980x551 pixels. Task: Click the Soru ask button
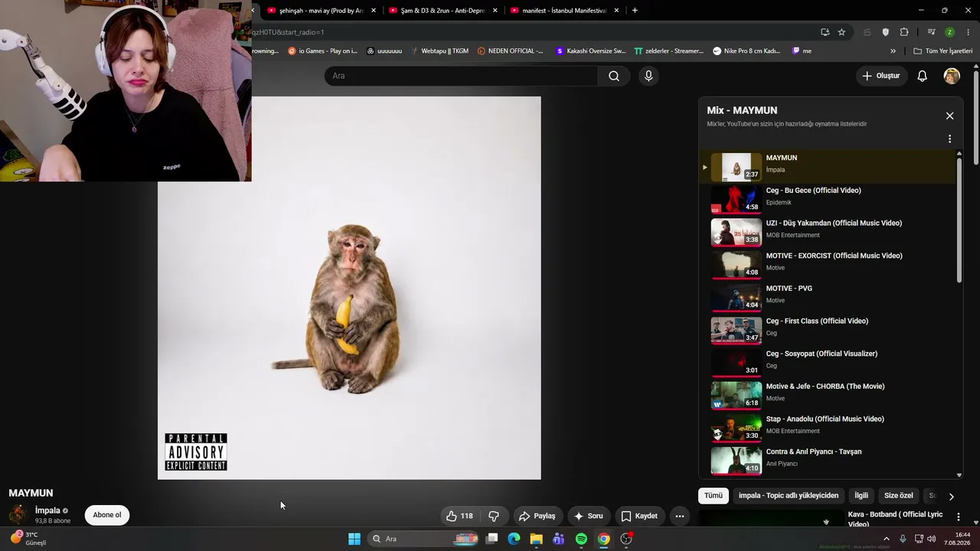(x=588, y=516)
